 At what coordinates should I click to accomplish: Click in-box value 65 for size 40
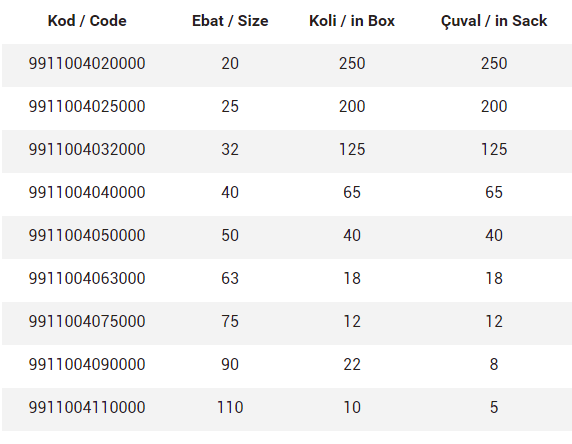352,192
